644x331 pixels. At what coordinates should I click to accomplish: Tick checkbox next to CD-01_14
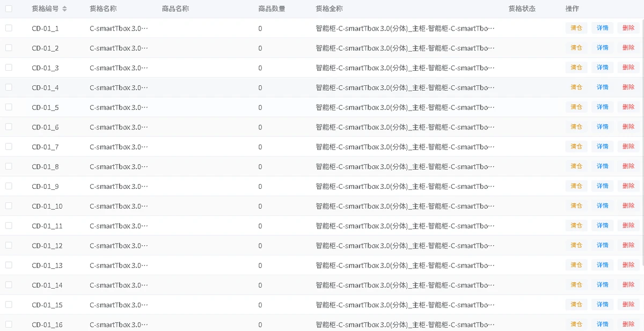tap(9, 285)
